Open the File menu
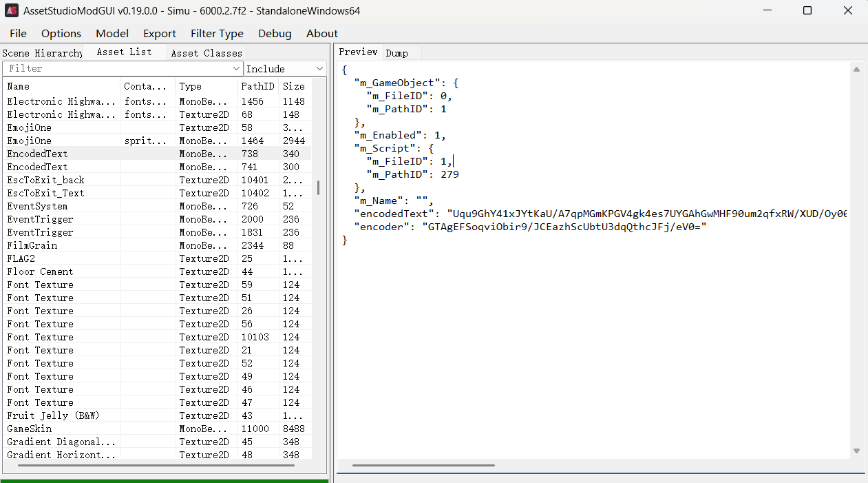Image resolution: width=868 pixels, height=483 pixels. [x=19, y=33]
